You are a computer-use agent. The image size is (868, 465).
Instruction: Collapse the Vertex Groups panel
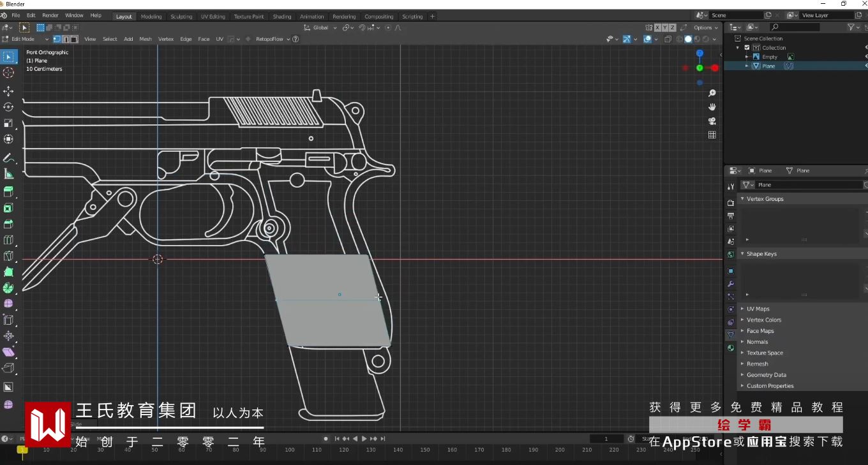(742, 199)
